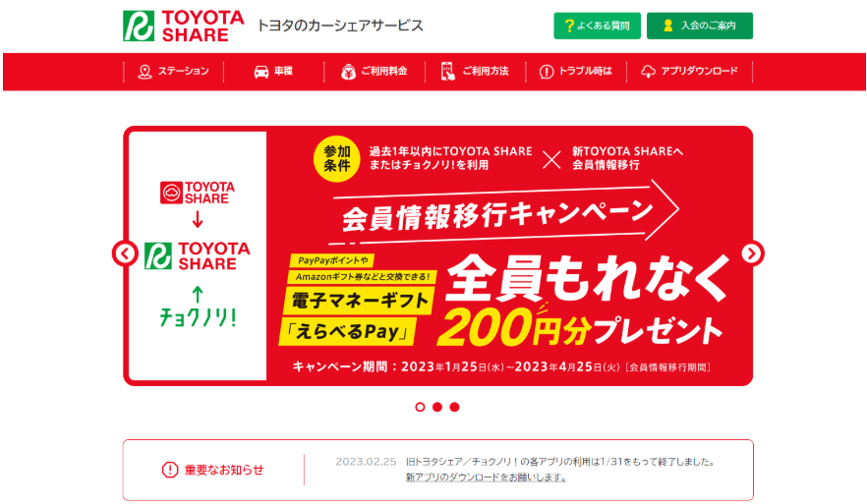Open the station map pin icon
The height and width of the screenshot is (504, 867).
click(144, 72)
